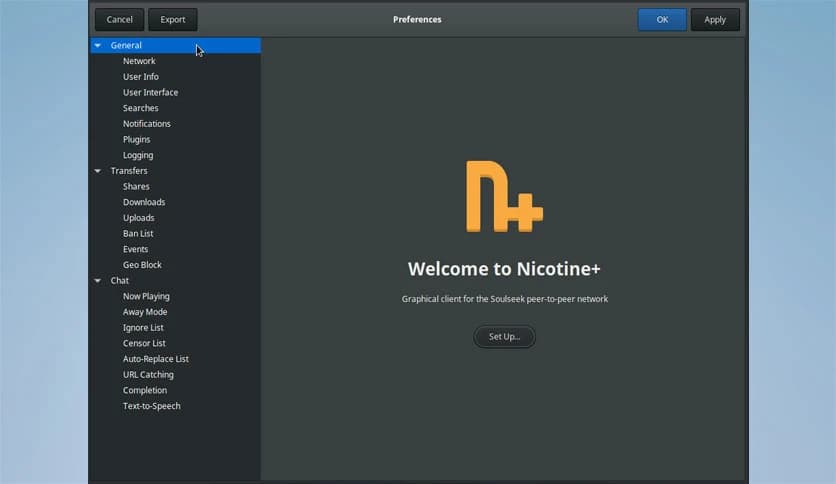Click the Set Up... button

504,337
